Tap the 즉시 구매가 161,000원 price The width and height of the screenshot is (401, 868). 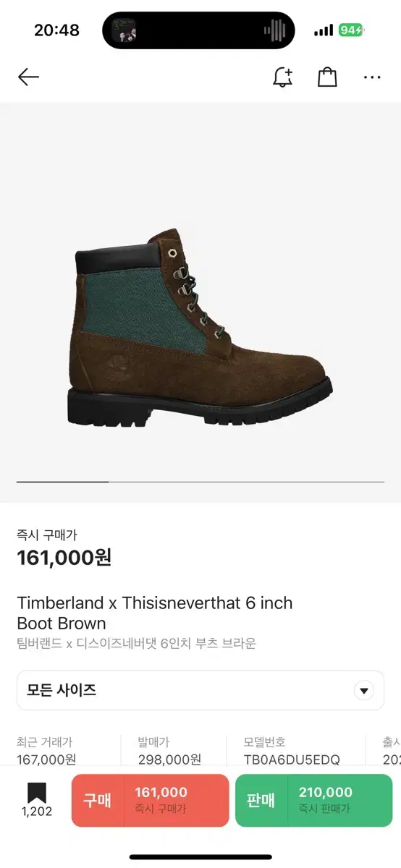(64, 548)
